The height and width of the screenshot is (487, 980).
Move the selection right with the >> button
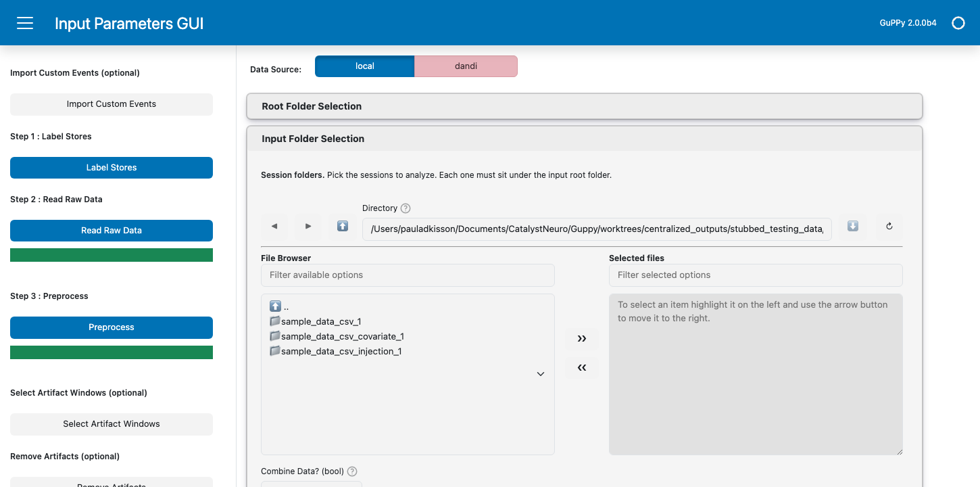(x=582, y=338)
